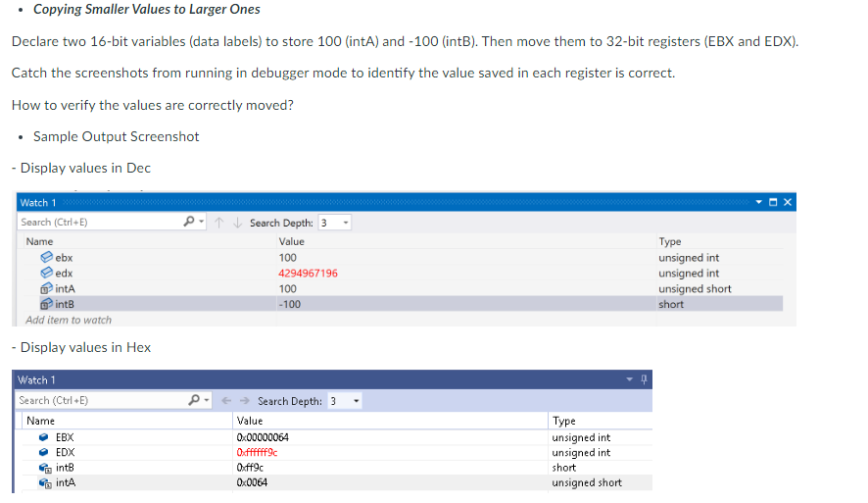Select the -100 value of intB

(x=290, y=304)
